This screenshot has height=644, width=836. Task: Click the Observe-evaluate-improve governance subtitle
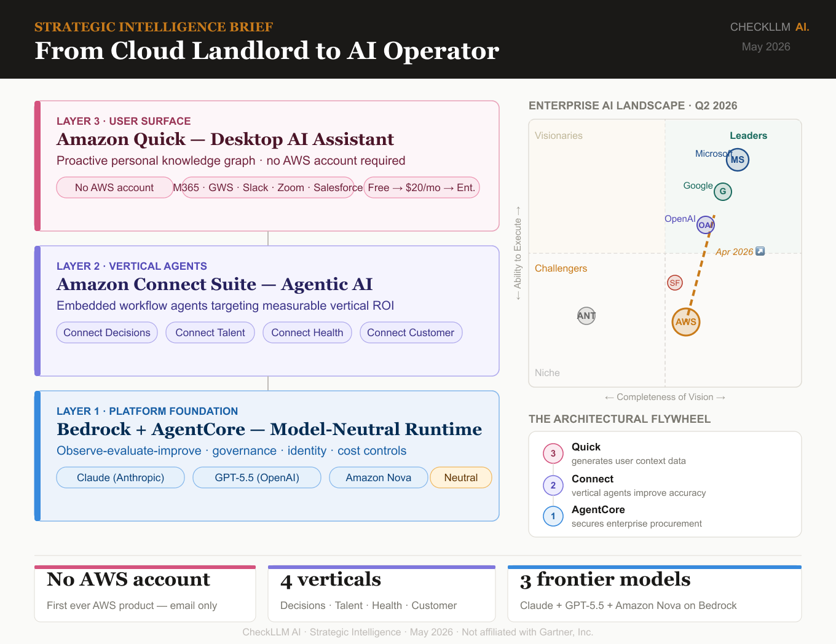tap(232, 451)
